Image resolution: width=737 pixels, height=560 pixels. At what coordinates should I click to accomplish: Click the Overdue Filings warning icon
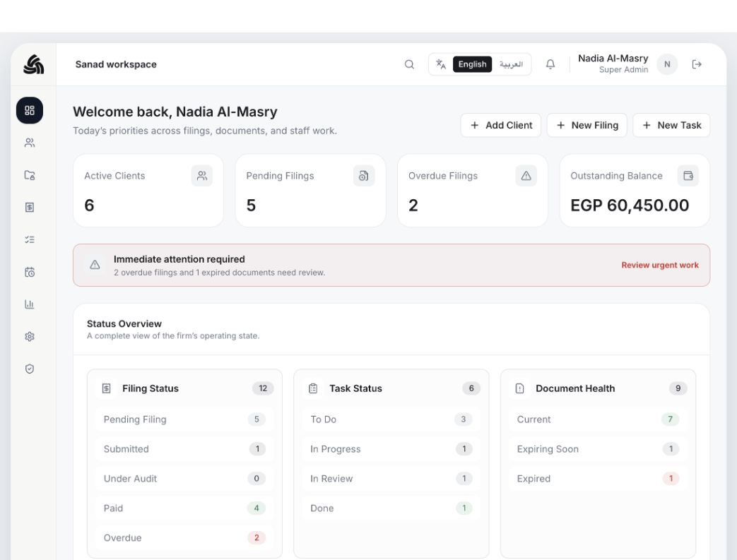point(526,176)
